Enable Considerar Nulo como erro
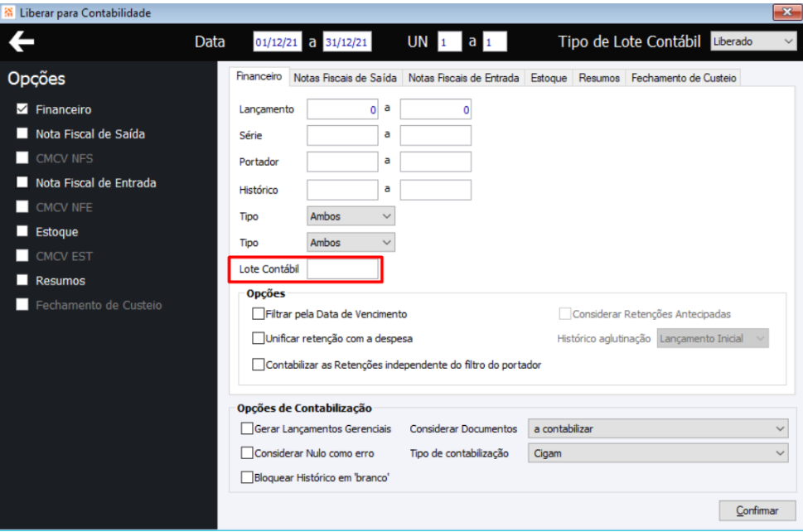 (247, 453)
